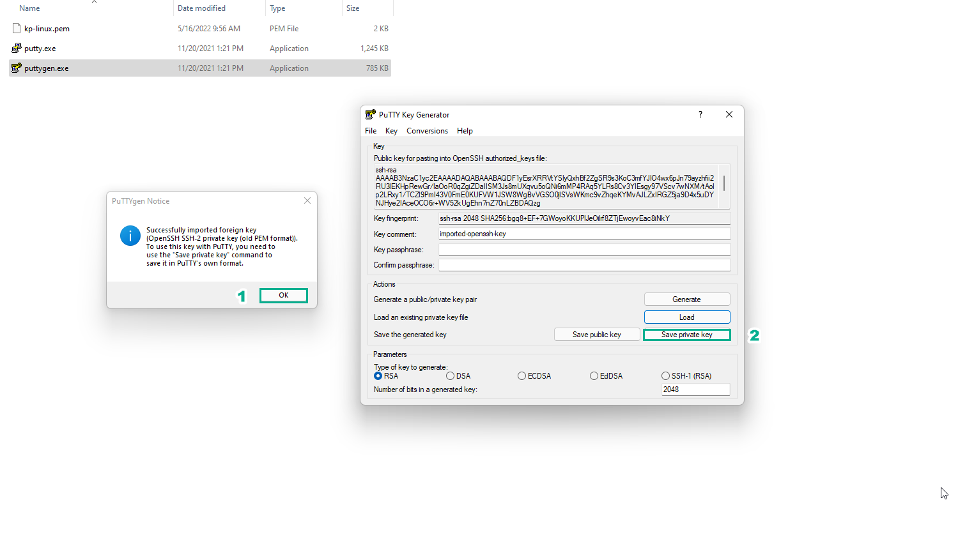Focus the Key passphrase field

(x=584, y=250)
